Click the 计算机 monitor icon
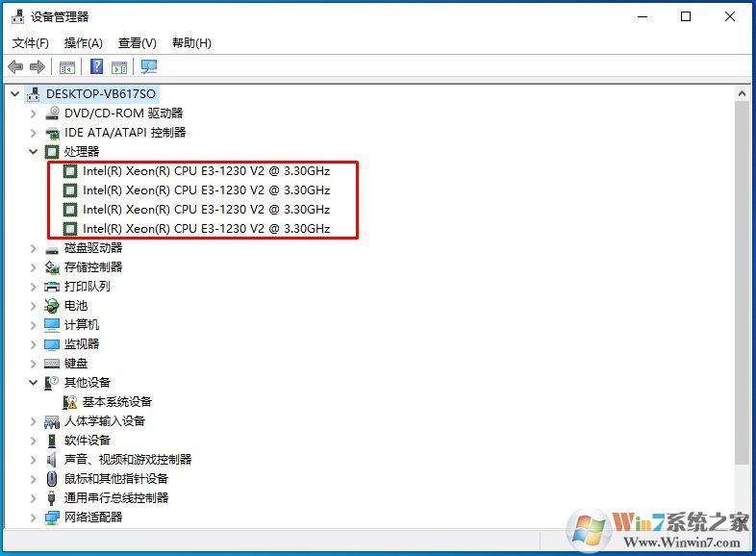 pos(52,325)
